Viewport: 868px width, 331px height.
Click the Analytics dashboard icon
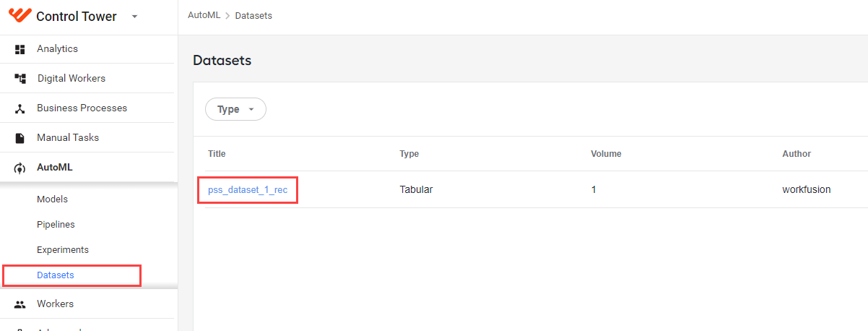[x=20, y=49]
